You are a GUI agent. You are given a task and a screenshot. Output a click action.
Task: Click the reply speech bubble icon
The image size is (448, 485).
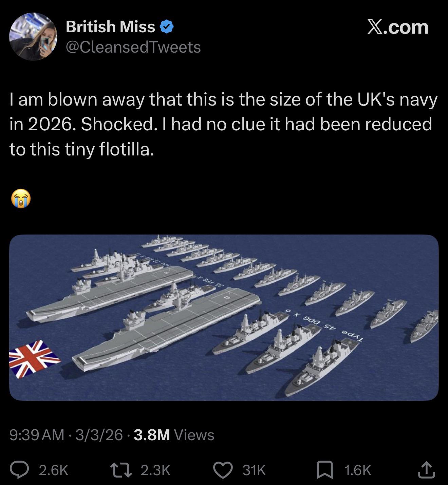[x=20, y=470]
